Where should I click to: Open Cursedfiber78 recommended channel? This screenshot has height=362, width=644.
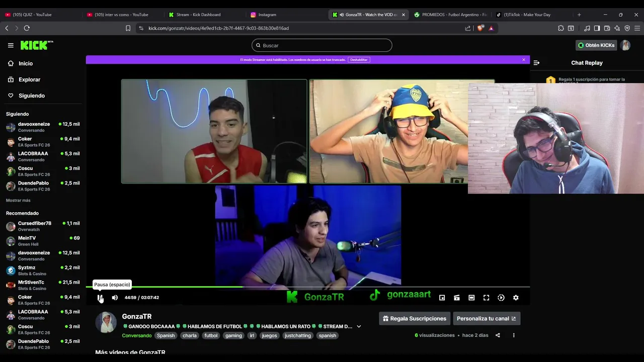pyautogui.click(x=43, y=226)
